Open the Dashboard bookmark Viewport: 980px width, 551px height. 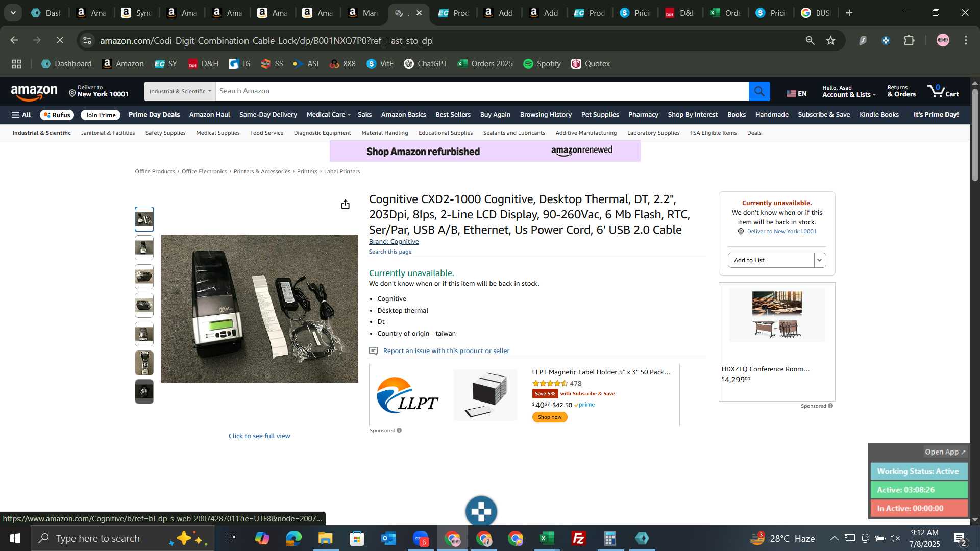(66, 64)
